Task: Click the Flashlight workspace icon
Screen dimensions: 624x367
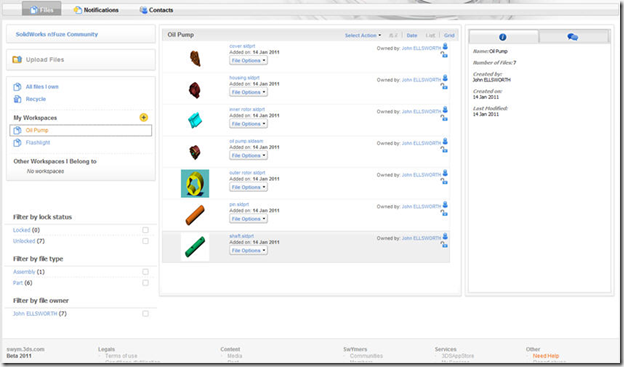Action: (17, 143)
